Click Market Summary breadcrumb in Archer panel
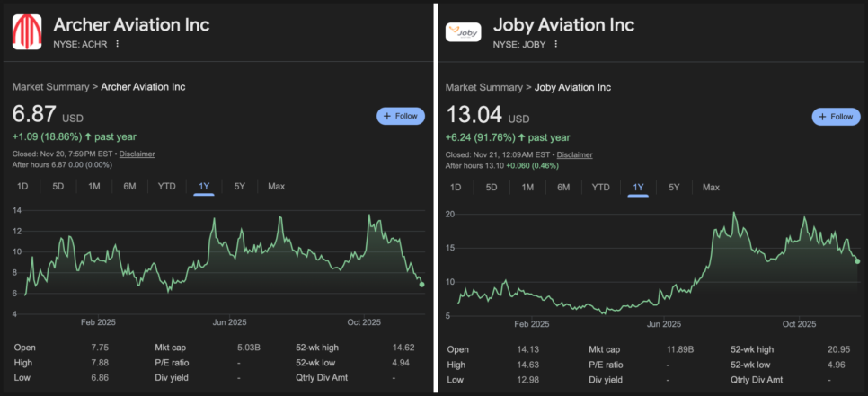Image resolution: width=868 pixels, height=396 pixels. [x=50, y=87]
